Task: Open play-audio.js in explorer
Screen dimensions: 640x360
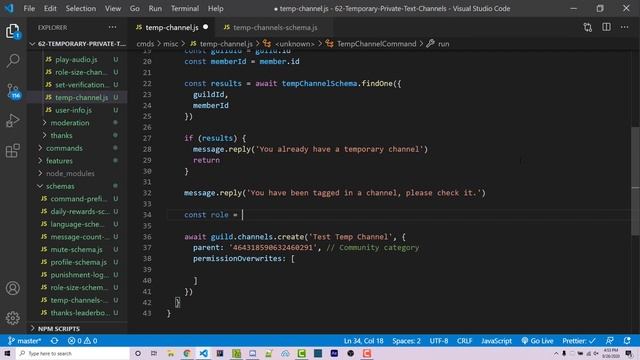Action: click(76, 59)
